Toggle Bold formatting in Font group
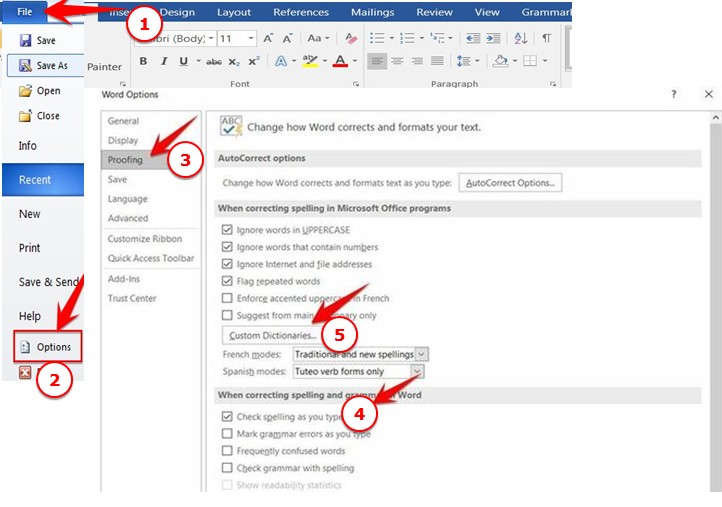 pyautogui.click(x=143, y=61)
